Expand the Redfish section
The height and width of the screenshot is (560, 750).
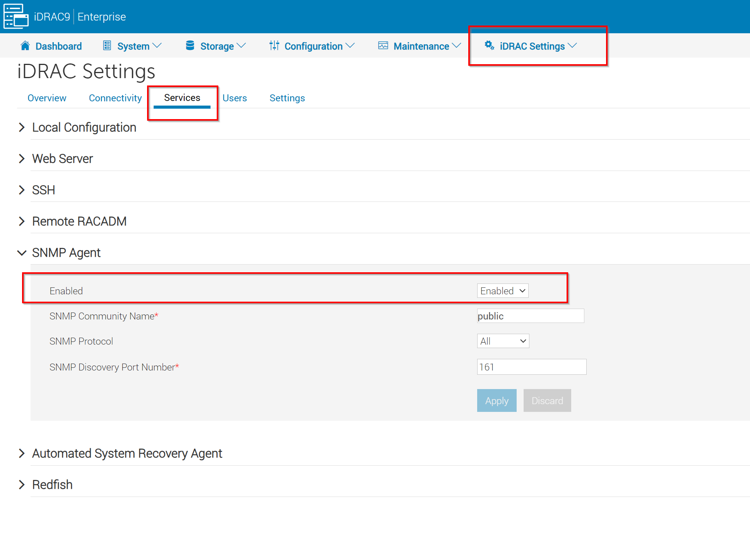tap(22, 485)
